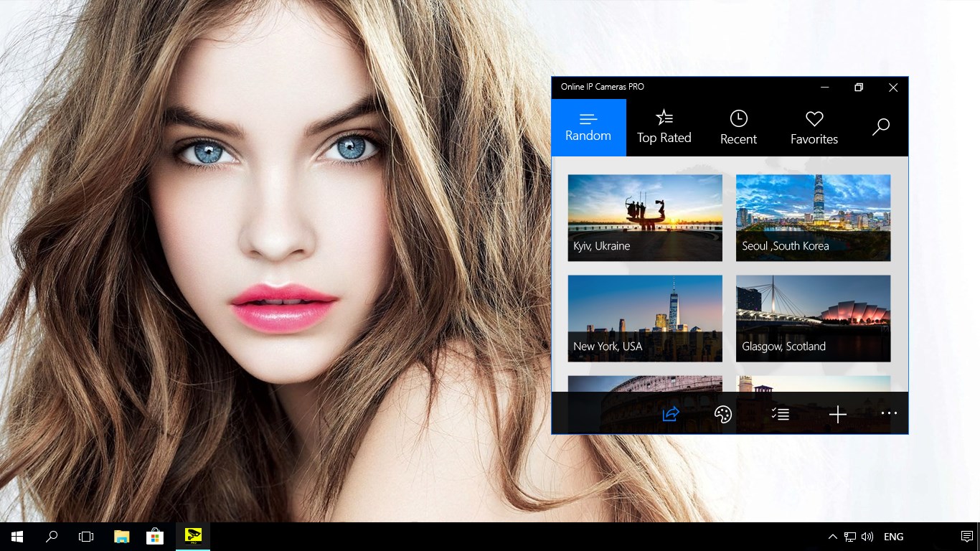
Task: Click the Top Rated star icon
Action: pyautogui.click(x=664, y=116)
